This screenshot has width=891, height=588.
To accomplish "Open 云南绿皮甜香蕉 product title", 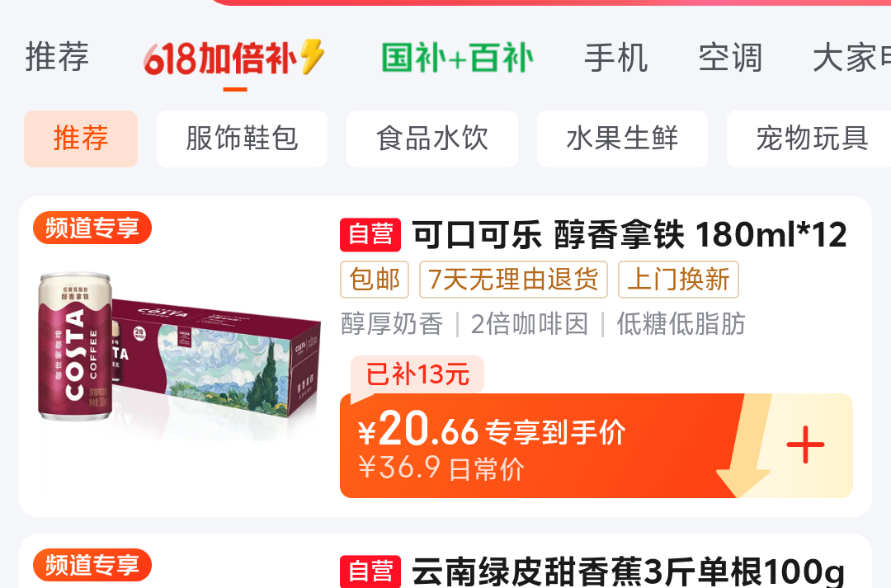I will coord(628,572).
